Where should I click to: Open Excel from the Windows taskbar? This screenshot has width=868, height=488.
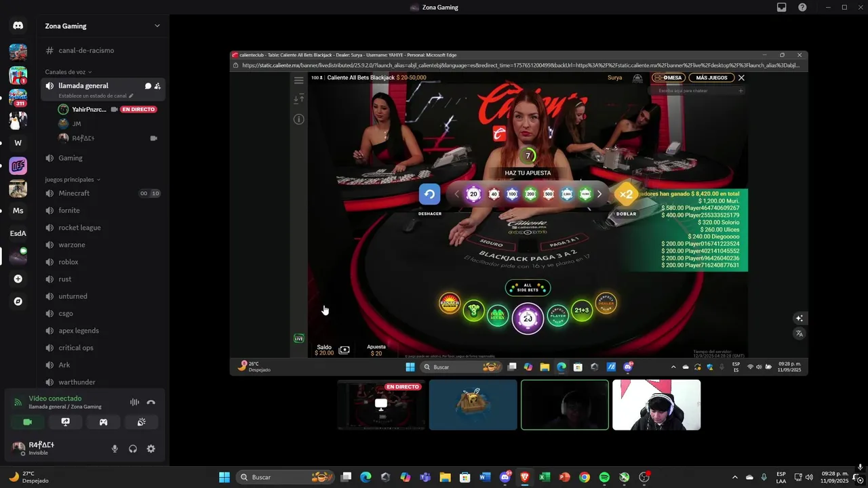click(x=545, y=477)
